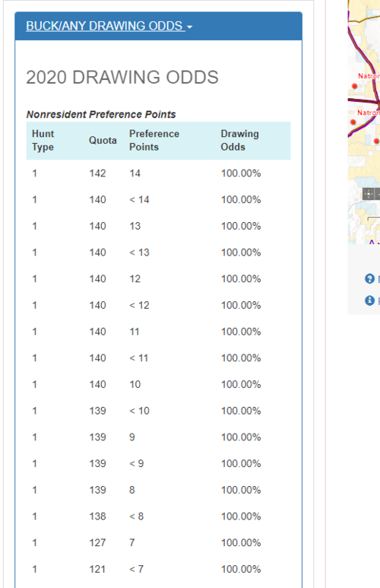Select the map pan control icon

(369, 194)
